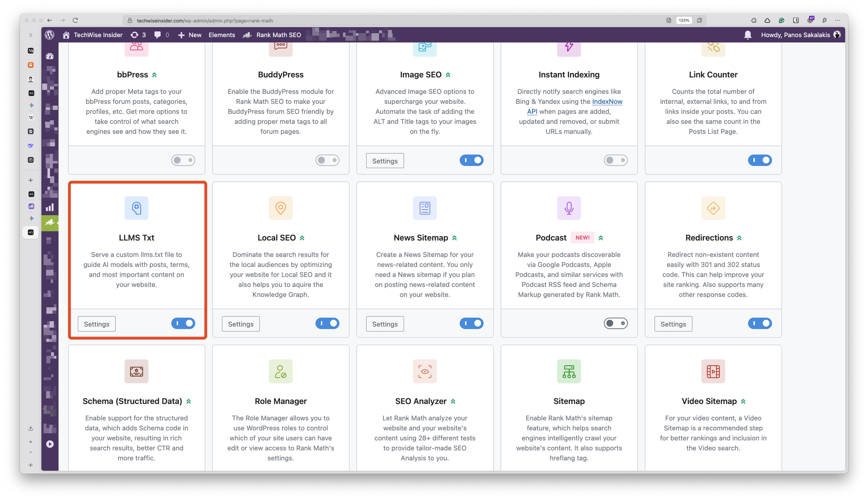
Task: Click the News Sitemap PRO upgrade arrow icon
Action: [455, 238]
